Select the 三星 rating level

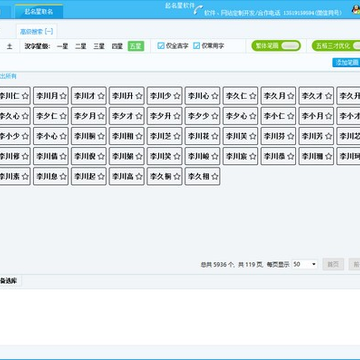99,46
